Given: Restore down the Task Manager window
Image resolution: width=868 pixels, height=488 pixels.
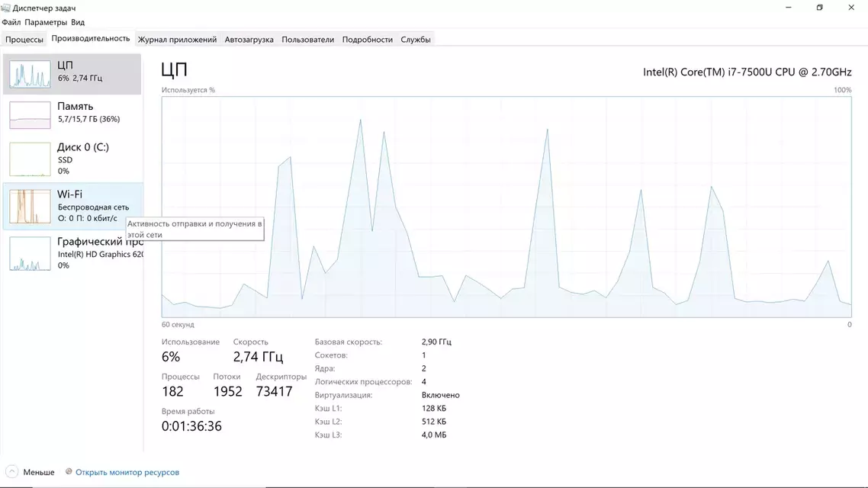Looking at the screenshot, I should (819, 8).
